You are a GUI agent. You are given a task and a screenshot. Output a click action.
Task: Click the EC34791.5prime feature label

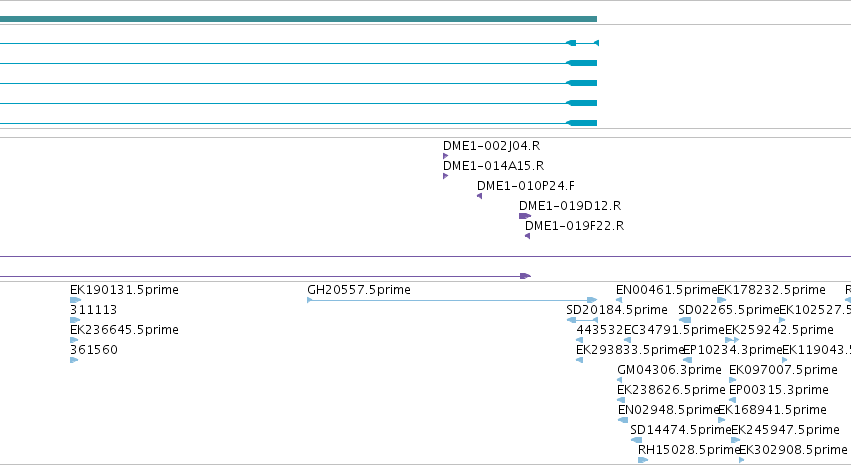[x=675, y=330]
